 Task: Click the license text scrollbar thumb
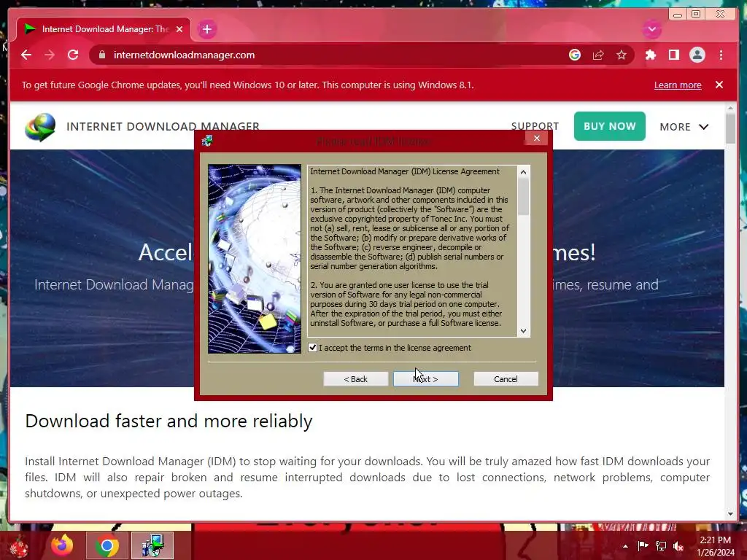click(x=524, y=197)
